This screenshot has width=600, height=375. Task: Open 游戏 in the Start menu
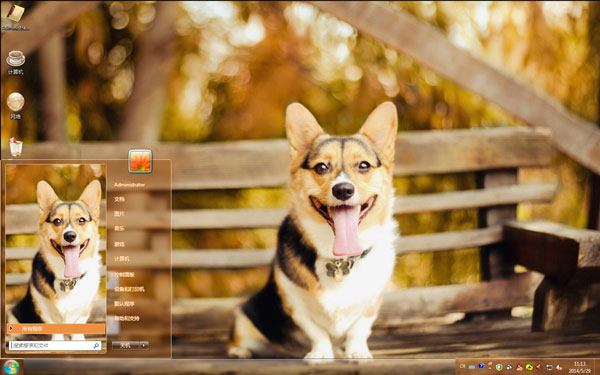pyautogui.click(x=119, y=244)
